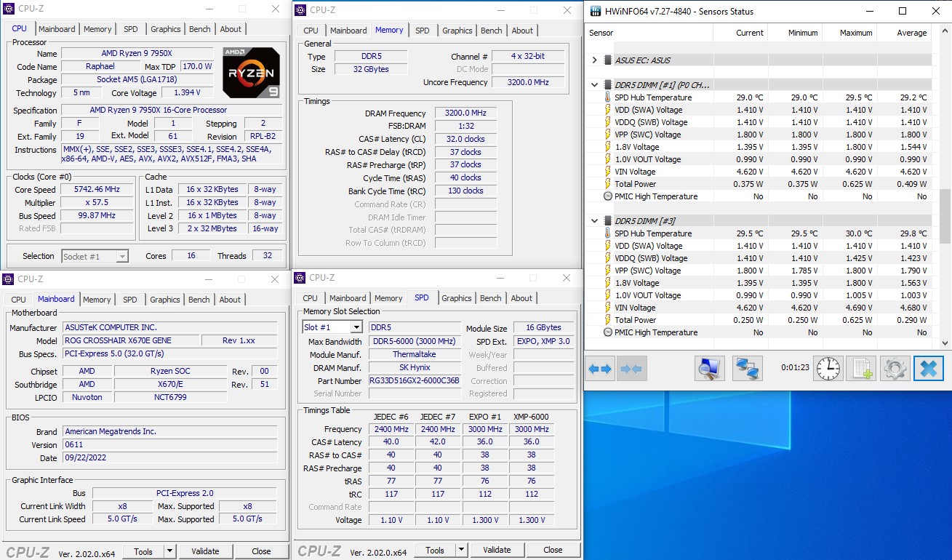Click the BIOS version 0611 field
The width and height of the screenshot is (952, 560).
(x=169, y=444)
